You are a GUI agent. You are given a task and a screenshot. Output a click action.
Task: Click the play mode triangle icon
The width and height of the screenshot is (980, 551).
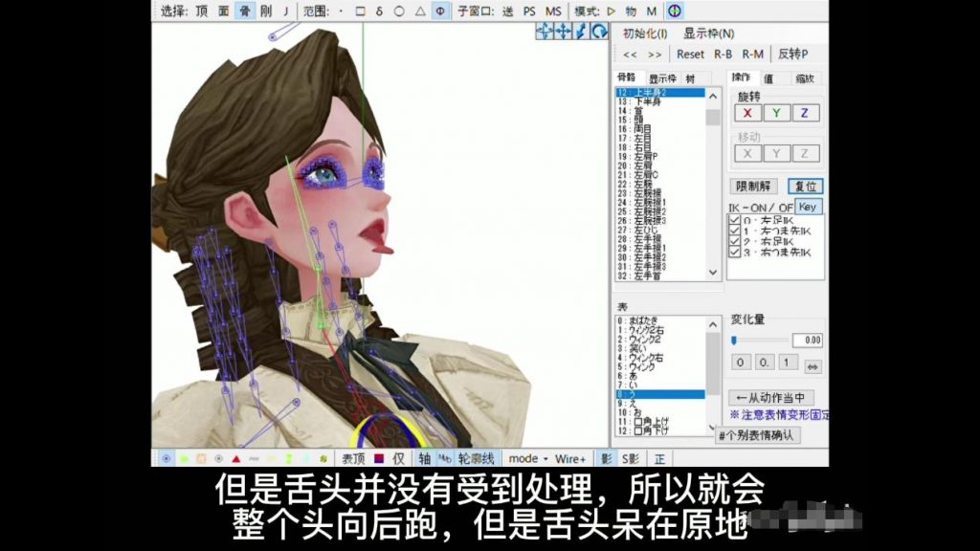point(612,11)
